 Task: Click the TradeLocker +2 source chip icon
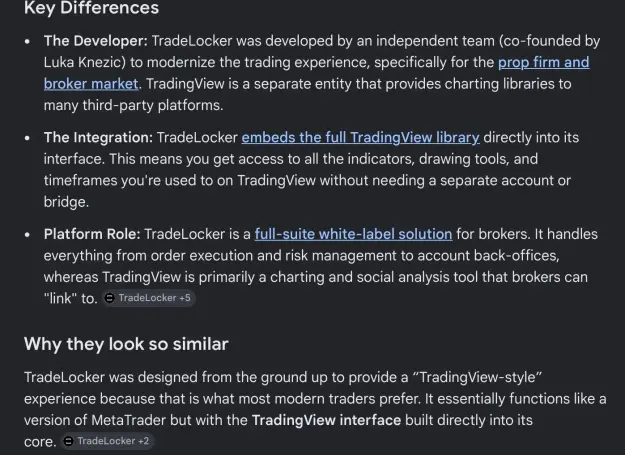(x=69, y=441)
